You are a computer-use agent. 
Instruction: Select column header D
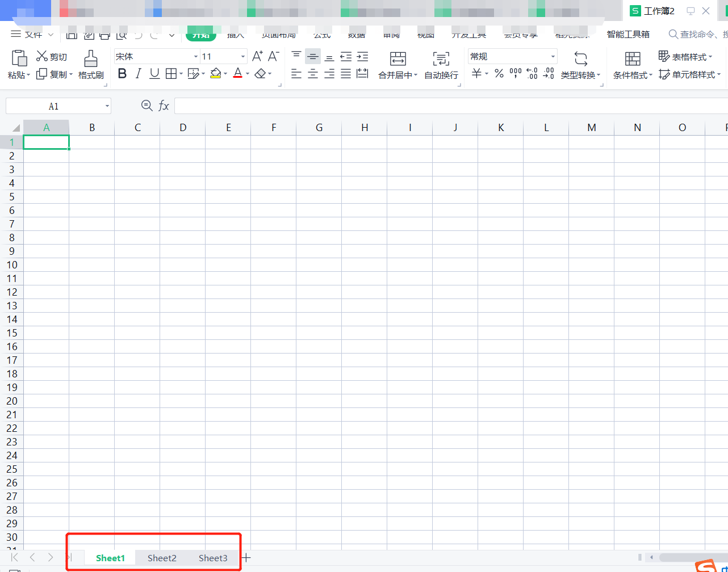(x=183, y=128)
